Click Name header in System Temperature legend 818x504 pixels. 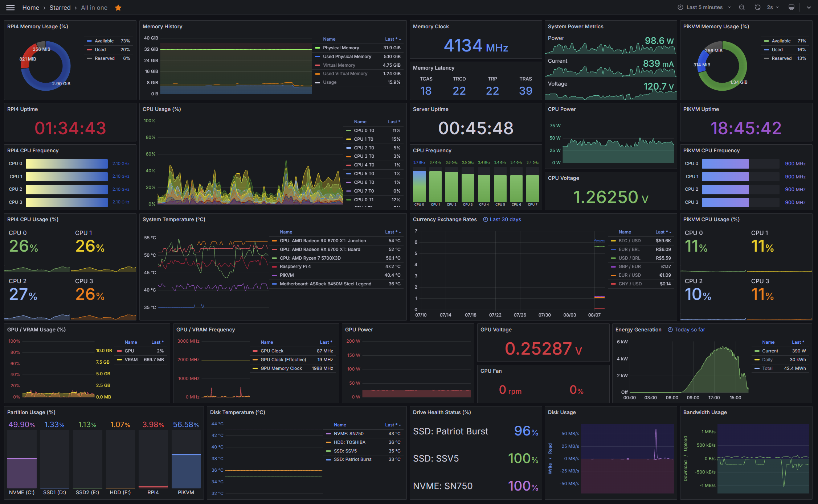(x=286, y=232)
